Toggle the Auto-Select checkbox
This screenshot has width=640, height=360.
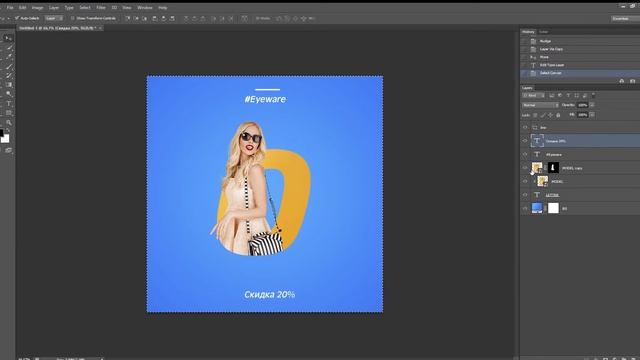pyautogui.click(x=17, y=18)
